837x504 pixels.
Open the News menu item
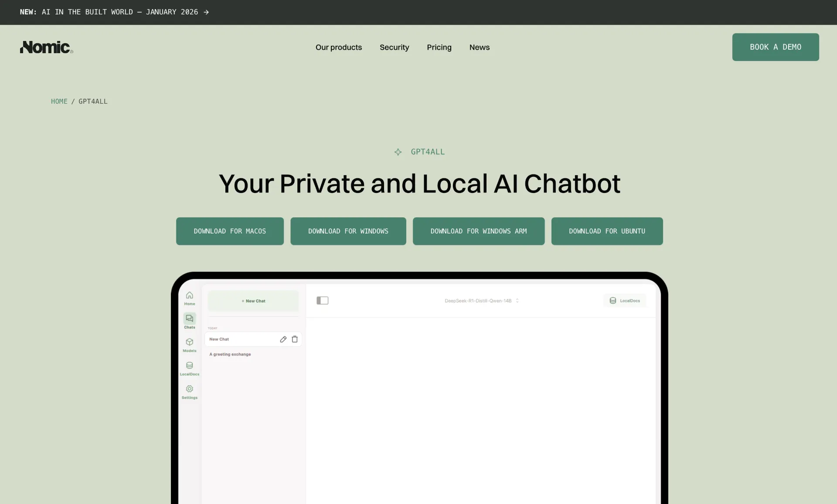[x=480, y=47]
